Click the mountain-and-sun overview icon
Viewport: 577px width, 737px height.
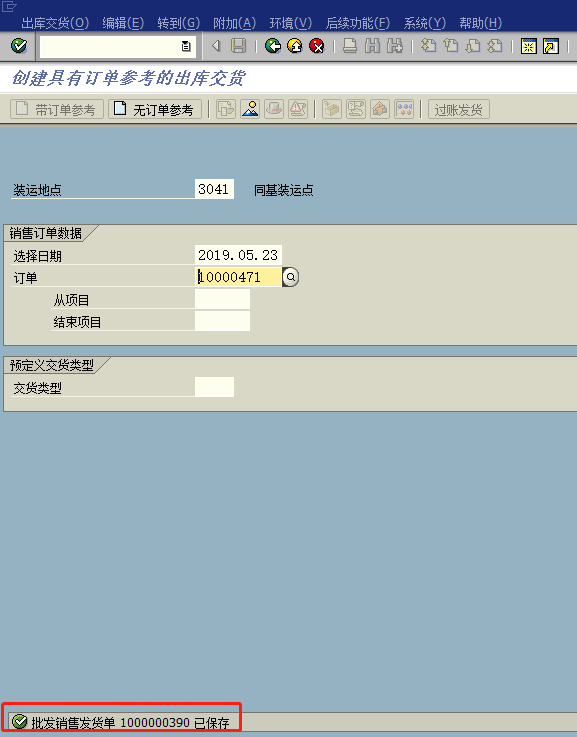[250, 110]
